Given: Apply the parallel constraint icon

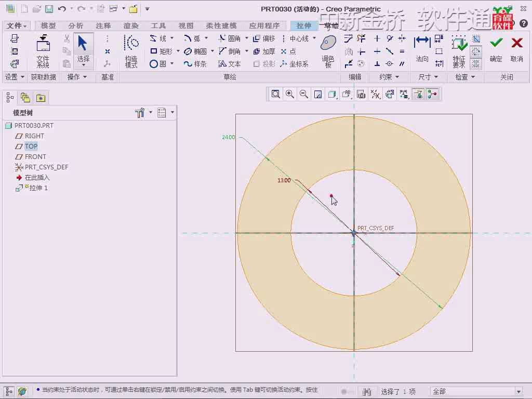Looking at the screenshot, I should [x=402, y=64].
